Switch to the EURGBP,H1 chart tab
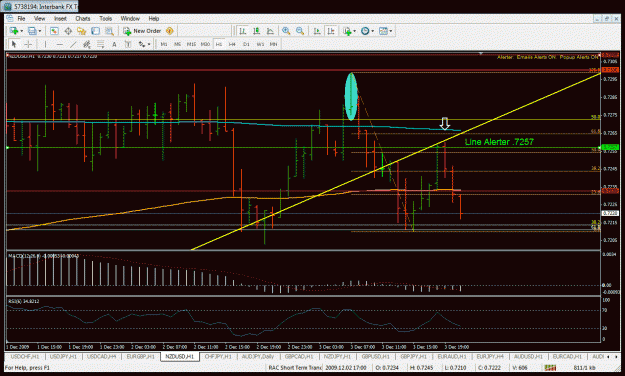Screen dimensions: 625x376 (140, 356)
